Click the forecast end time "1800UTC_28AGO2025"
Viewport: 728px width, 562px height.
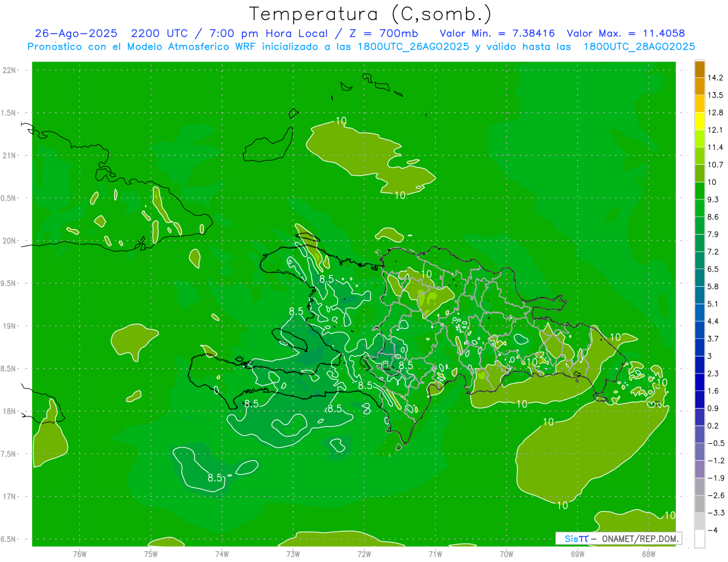tap(639, 47)
